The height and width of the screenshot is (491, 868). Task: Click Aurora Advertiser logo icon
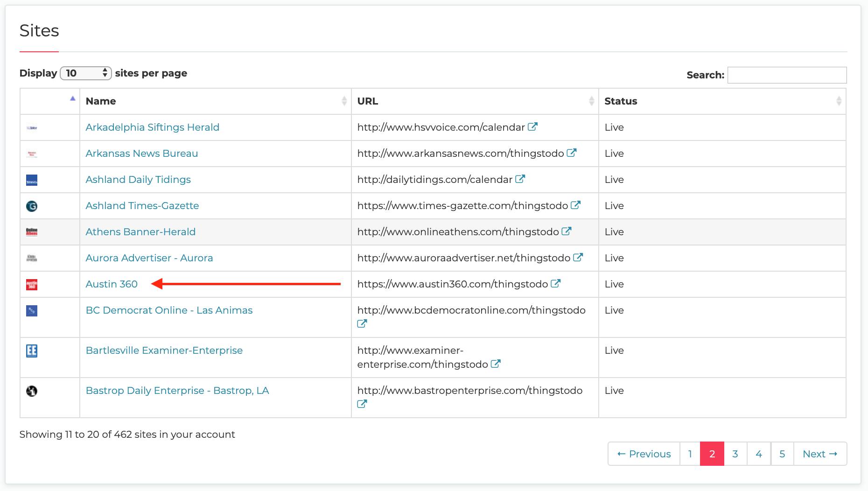tap(32, 258)
